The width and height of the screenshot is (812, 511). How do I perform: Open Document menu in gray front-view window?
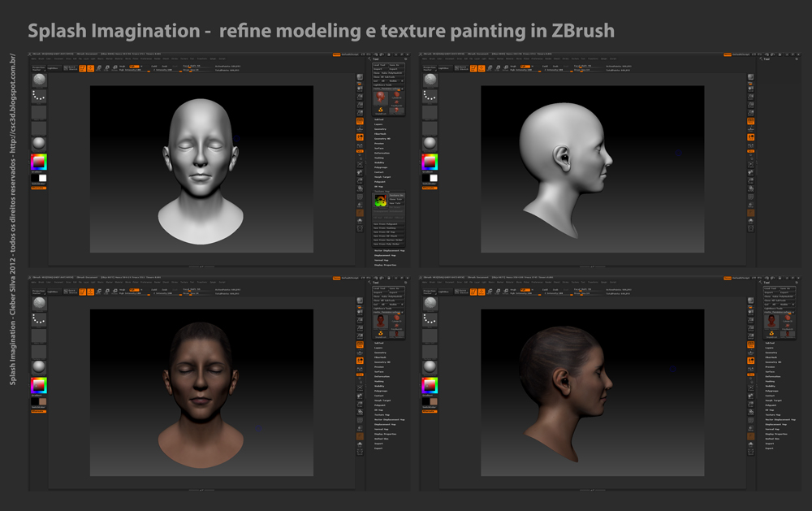(x=58, y=58)
